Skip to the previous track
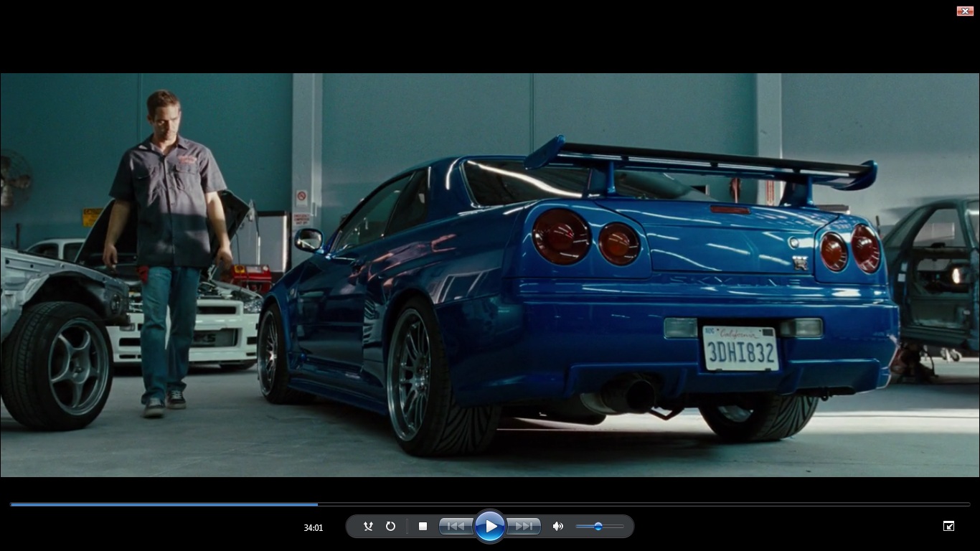Viewport: 980px width, 551px height. click(456, 527)
